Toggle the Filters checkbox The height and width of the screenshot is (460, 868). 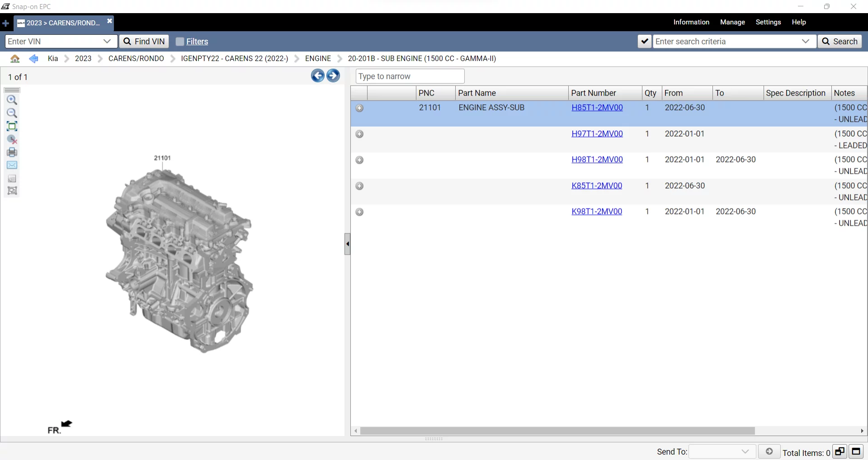coord(180,42)
